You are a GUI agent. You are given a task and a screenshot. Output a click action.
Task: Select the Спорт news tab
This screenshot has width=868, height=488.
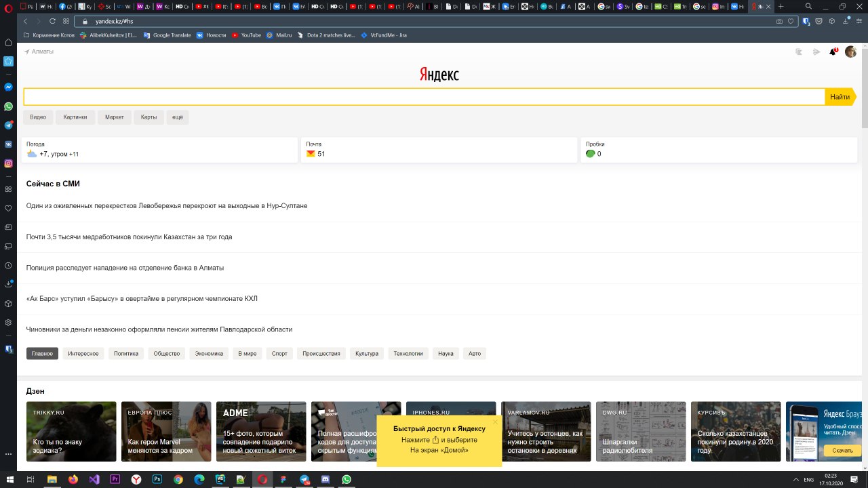pyautogui.click(x=279, y=353)
